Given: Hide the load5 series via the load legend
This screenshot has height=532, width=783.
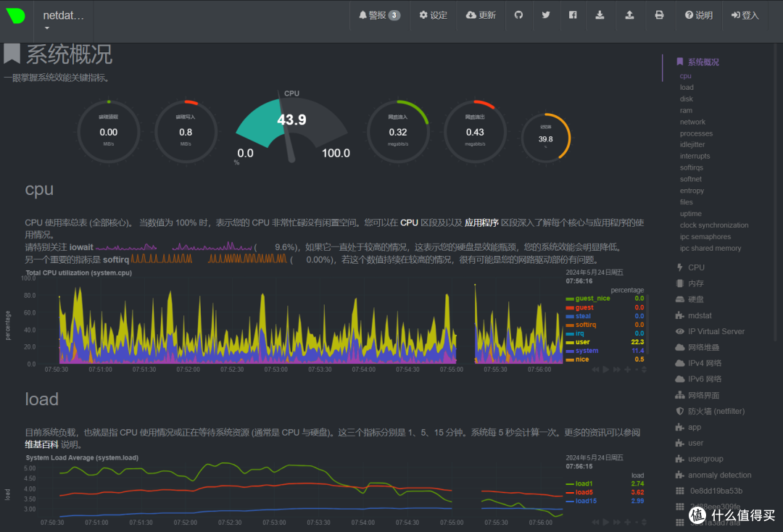Looking at the screenshot, I should pyautogui.click(x=584, y=491).
